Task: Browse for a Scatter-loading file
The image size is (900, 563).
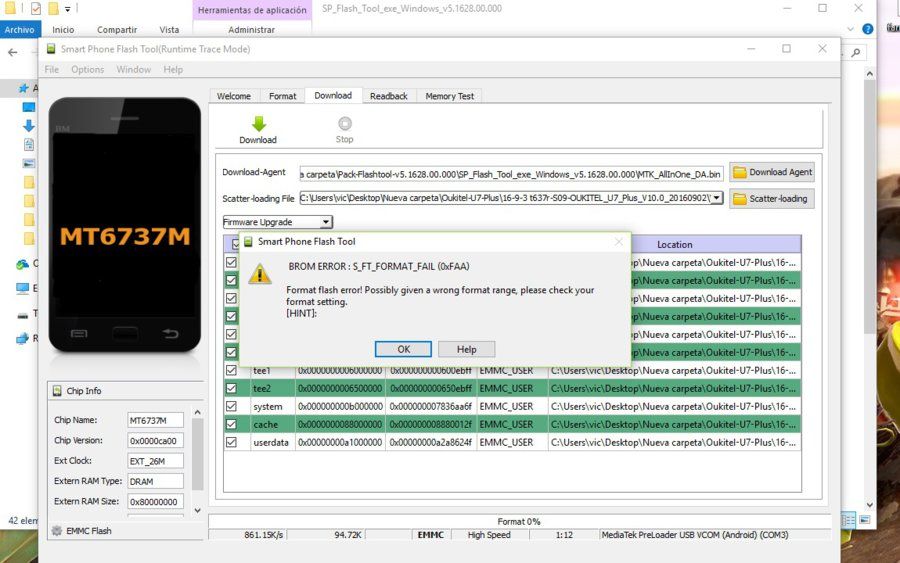Action: (772, 199)
